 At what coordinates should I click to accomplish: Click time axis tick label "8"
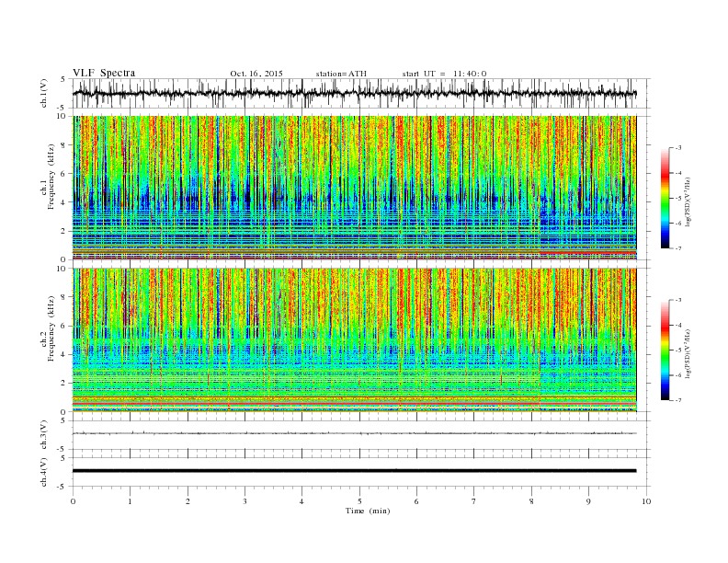click(531, 501)
